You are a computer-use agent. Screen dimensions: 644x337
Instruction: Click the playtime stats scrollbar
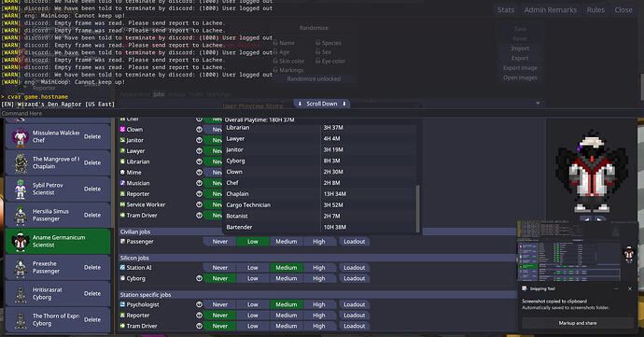(418, 208)
